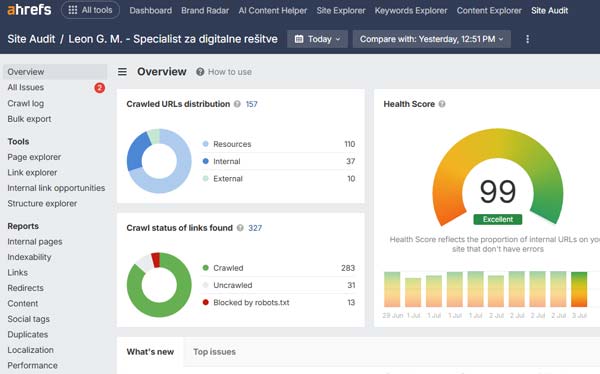Open the Redirects report
Screen dimensions: 600x374
pos(25,288)
